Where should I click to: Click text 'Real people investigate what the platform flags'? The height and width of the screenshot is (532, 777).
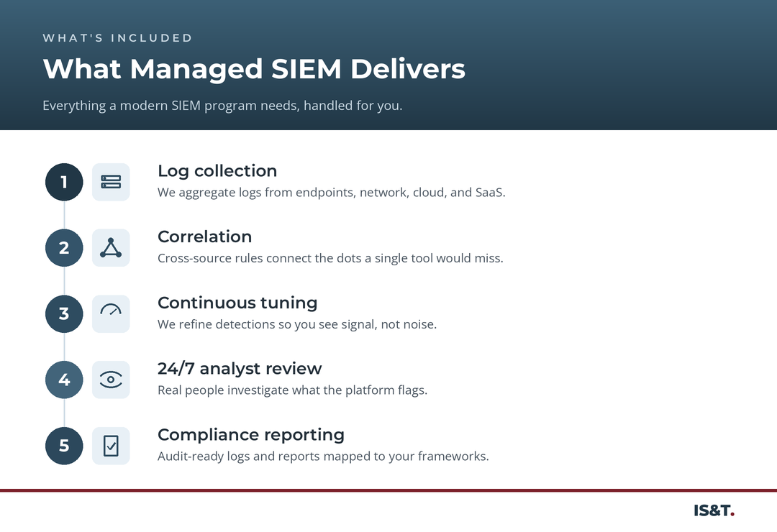[x=292, y=390]
